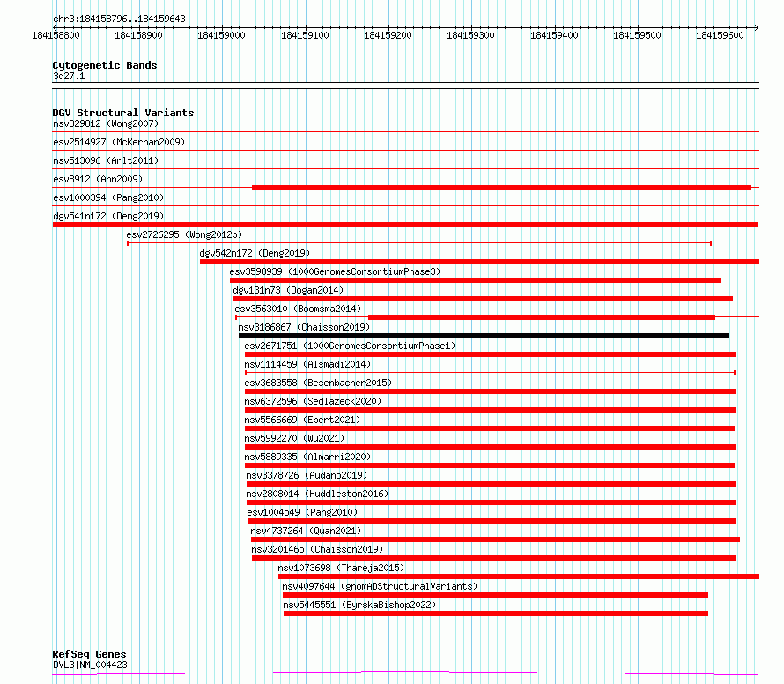
Task: Click the nsv1114459 (Alsmadi2014) label
Action: pyautogui.click(x=308, y=364)
